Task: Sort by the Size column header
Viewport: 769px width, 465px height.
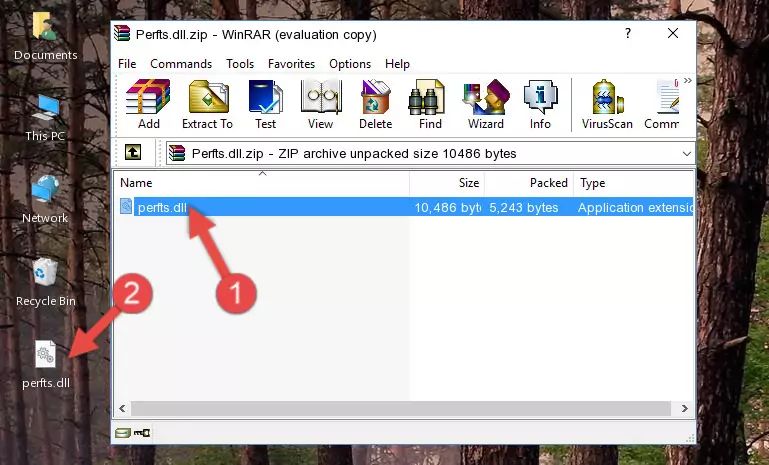Action: pyautogui.click(x=447, y=183)
